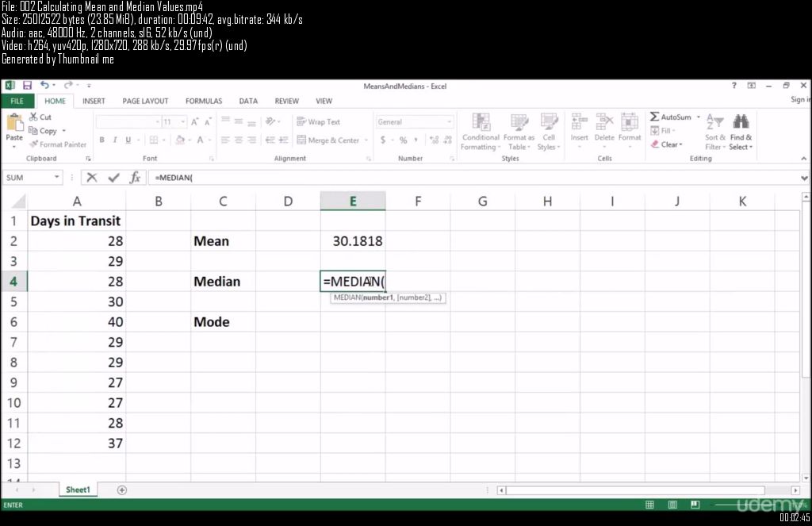Toggle center text alignment
Image resolution: width=812 pixels, height=526 pixels.
(238, 140)
